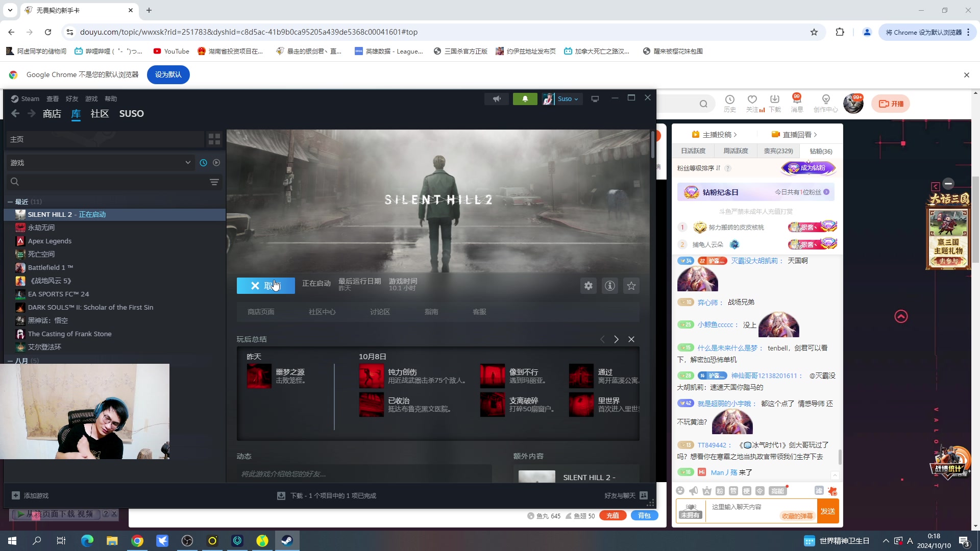Favorite SILENT HILL 2 with star icon

tap(631, 286)
